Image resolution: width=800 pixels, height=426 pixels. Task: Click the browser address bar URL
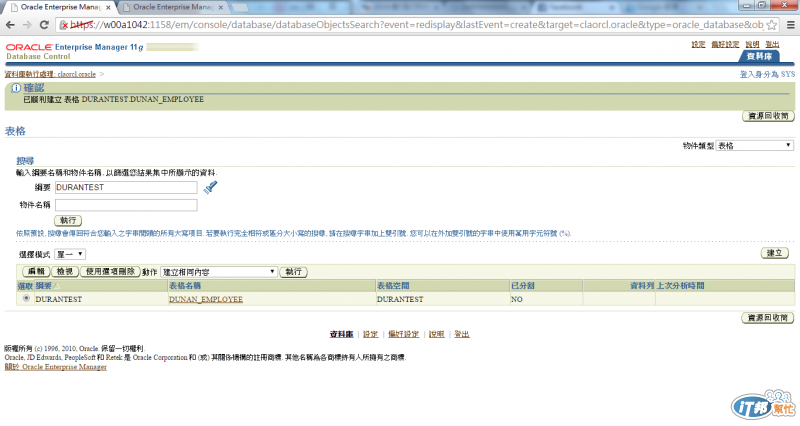click(416, 24)
